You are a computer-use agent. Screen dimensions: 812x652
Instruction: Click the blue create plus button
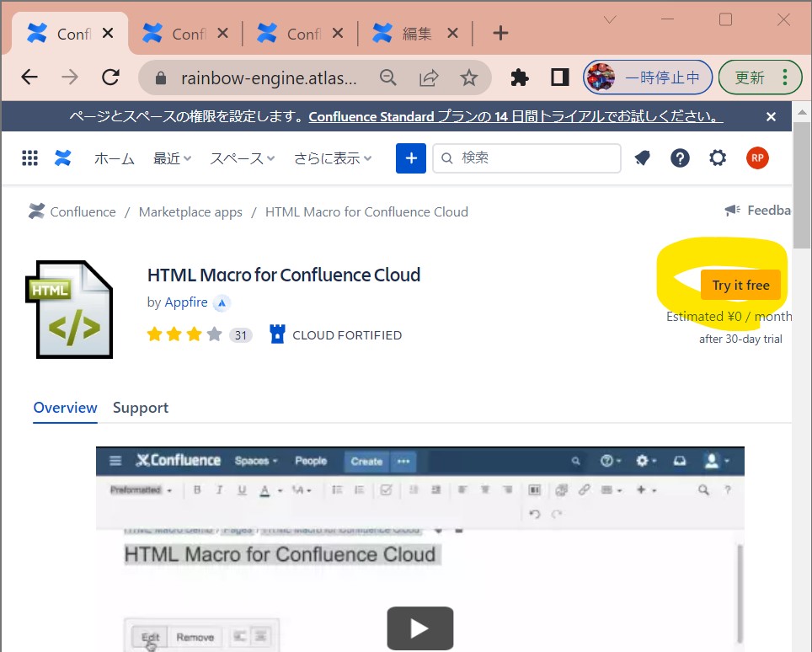pos(411,158)
